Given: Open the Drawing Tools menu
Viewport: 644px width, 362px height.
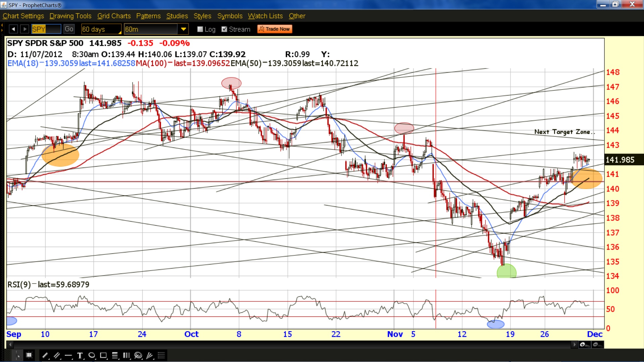Looking at the screenshot, I should (x=70, y=16).
